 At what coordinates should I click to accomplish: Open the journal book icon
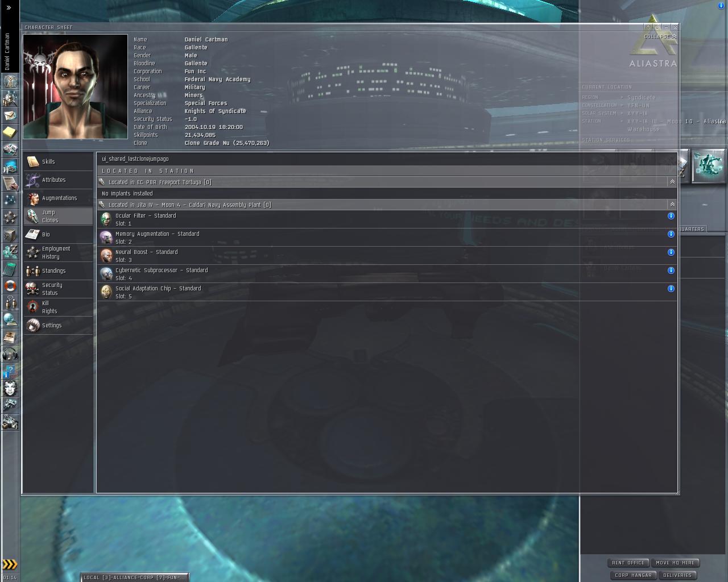[10, 337]
